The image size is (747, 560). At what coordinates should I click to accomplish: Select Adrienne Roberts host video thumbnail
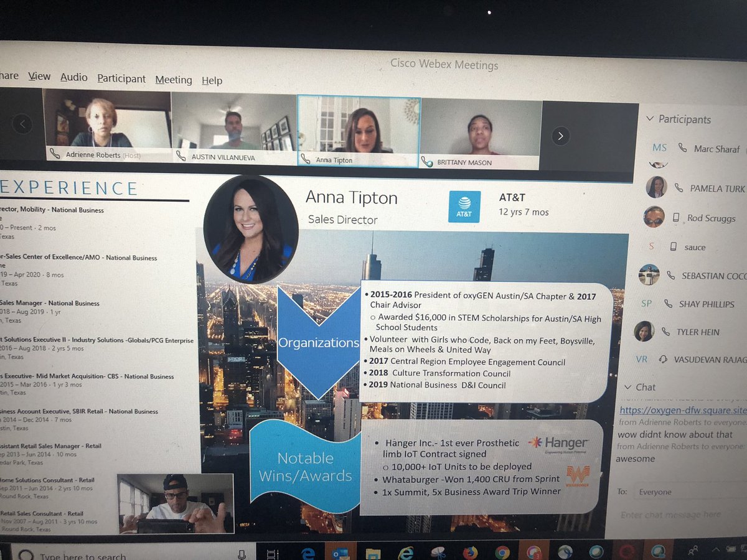click(x=106, y=125)
